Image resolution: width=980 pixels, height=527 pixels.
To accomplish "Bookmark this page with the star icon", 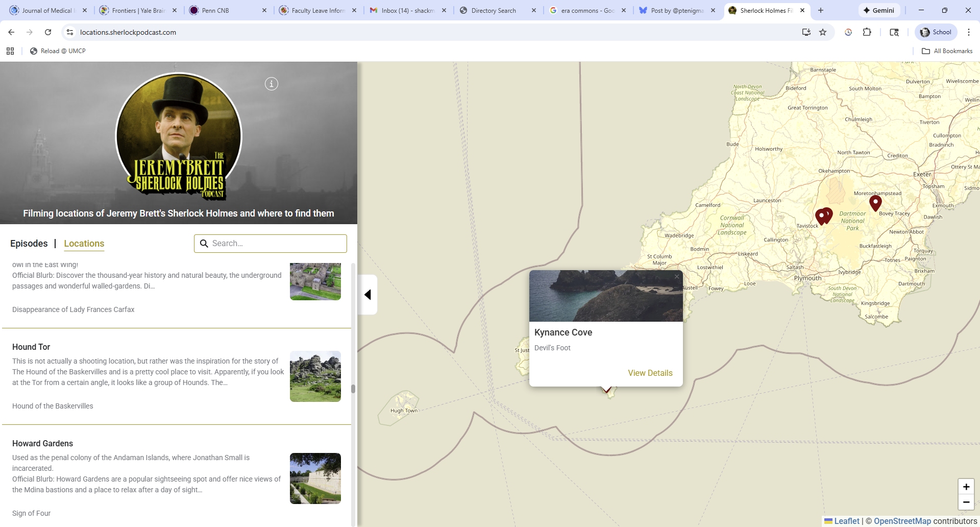I will tap(823, 32).
